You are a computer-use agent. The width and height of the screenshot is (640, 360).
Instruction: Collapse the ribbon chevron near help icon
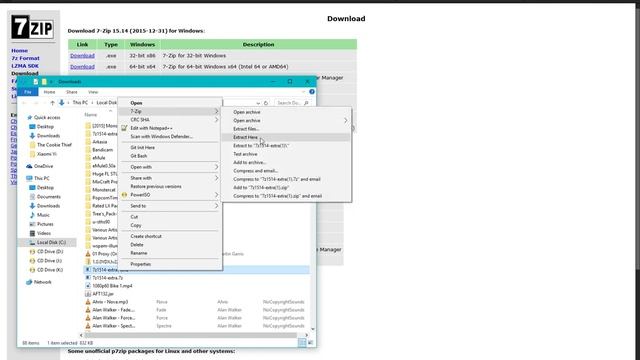point(303,92)
